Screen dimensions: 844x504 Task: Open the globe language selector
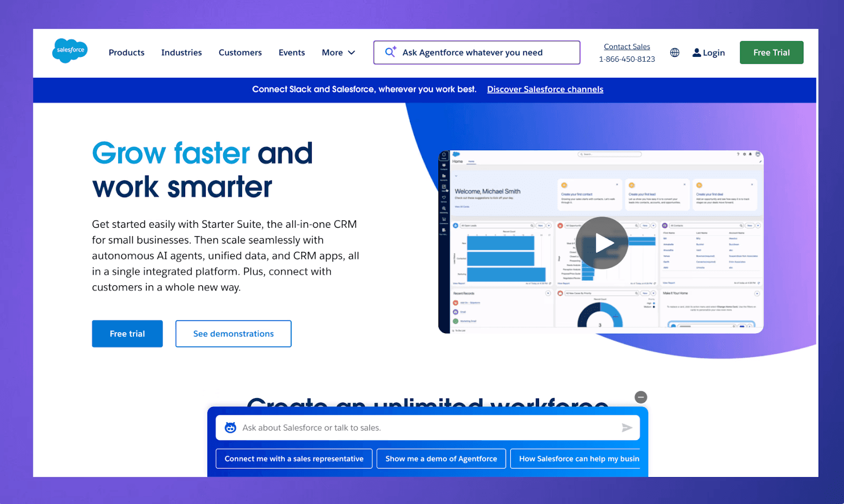[x=675, y=52]
